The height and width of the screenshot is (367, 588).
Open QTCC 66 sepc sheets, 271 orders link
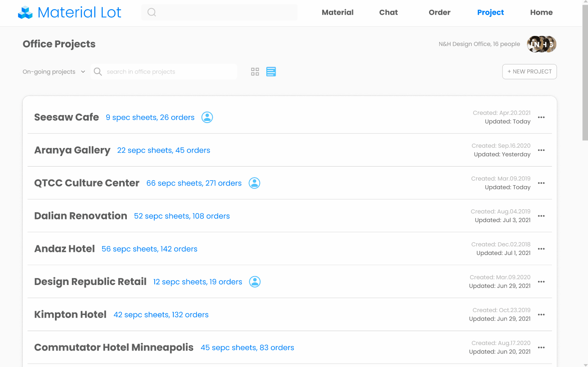[x=194, y=183]
